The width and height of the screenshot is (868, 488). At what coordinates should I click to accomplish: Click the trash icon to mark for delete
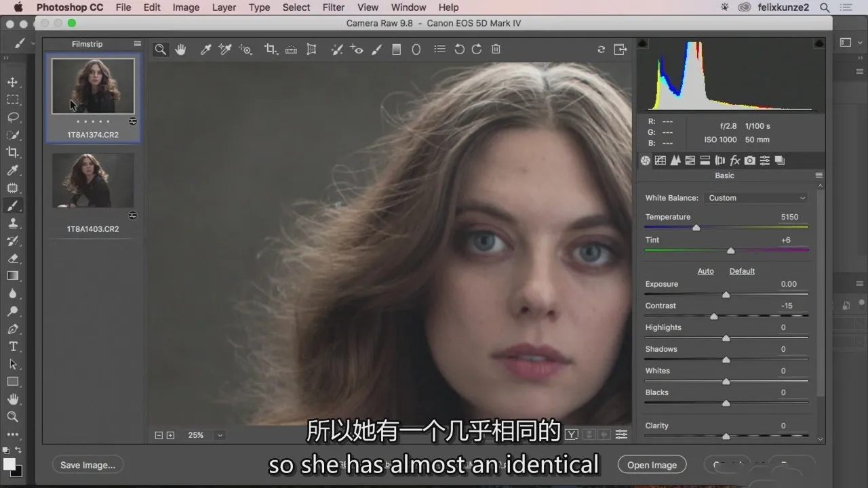(x=496, y=49)
